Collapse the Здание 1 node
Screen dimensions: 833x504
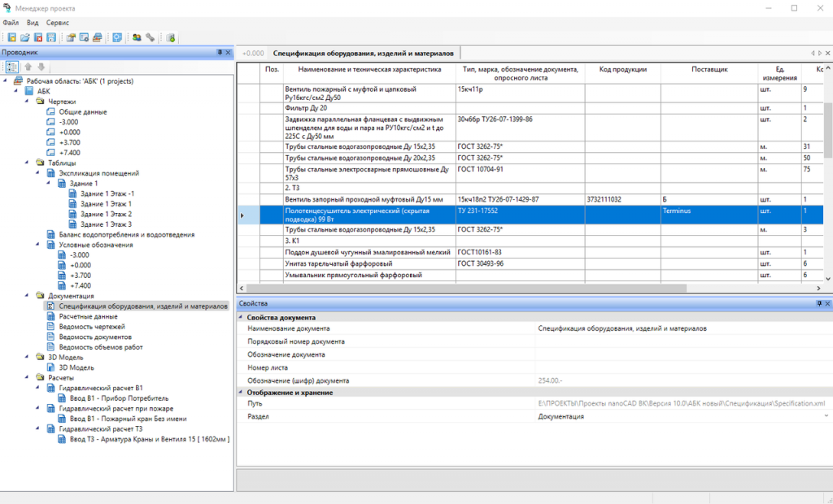[x=49, y=183]
